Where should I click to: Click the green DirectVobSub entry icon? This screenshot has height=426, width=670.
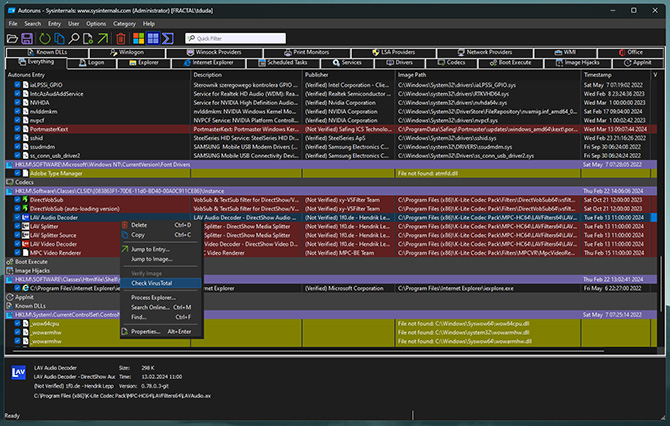click(x=26, y=200)
